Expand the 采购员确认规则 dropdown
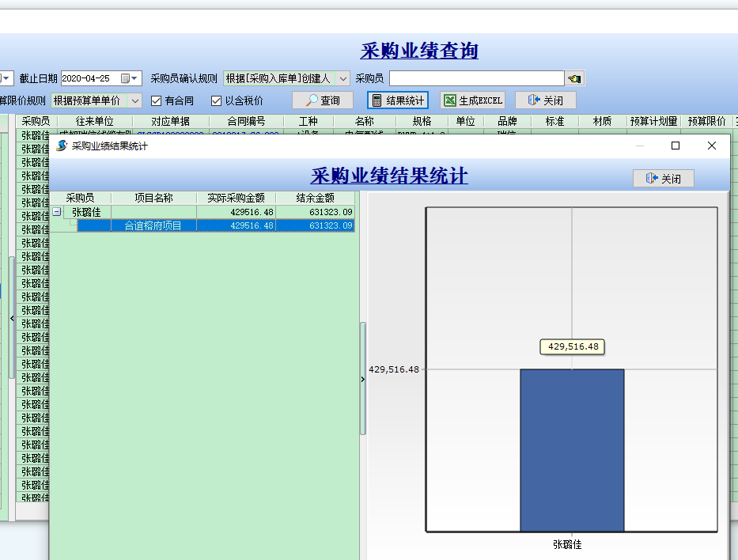 [343, 78]
